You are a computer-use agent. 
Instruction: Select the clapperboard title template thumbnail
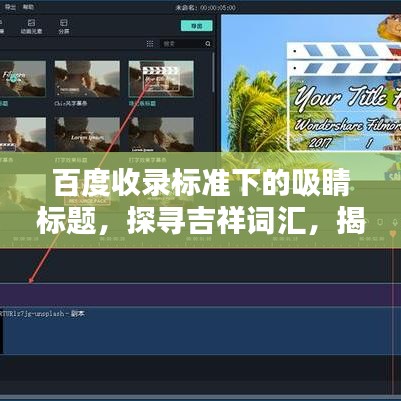(161, 79)
